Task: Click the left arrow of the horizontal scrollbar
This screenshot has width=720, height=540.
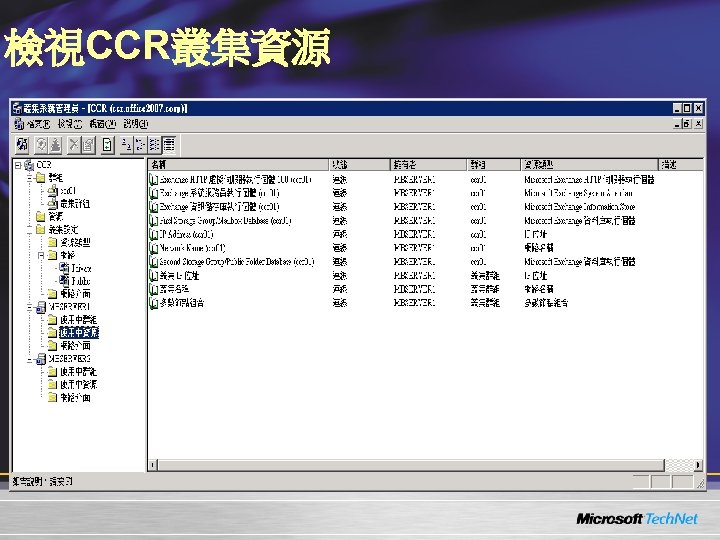Action: (x=153, y=465)
